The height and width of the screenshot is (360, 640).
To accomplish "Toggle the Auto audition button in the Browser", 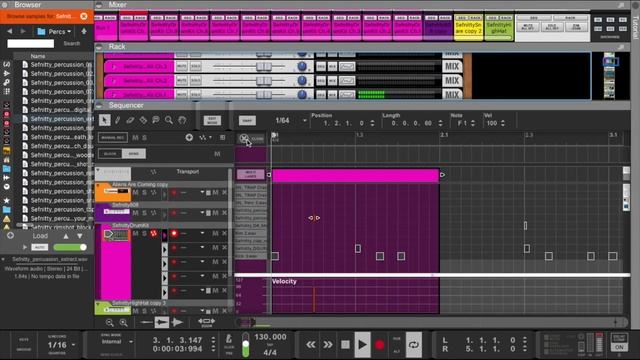I will (x=40, y=247).
